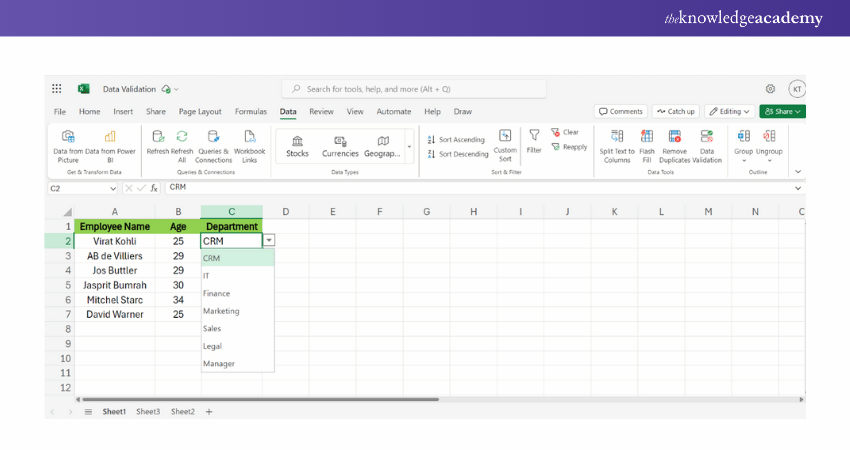Click the Data Validation ribbon icon
The width and height of the screenshot is (850, 450).
706,137
